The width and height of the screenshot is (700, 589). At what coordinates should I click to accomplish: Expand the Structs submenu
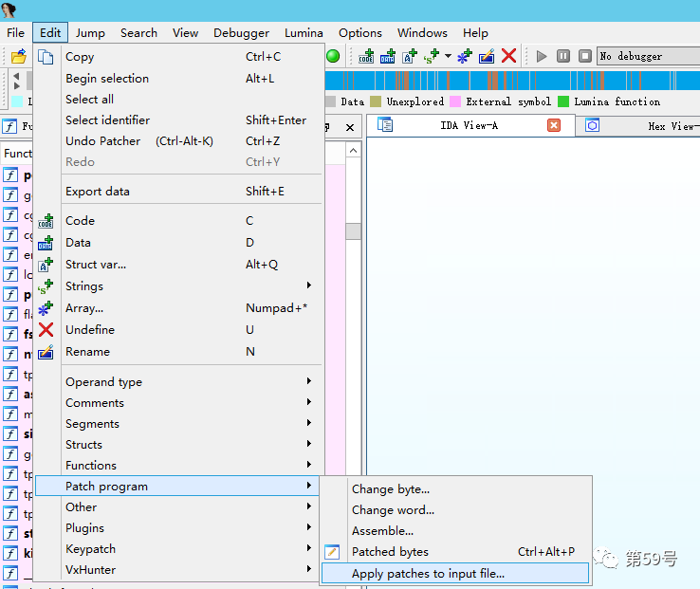(178, 444)
